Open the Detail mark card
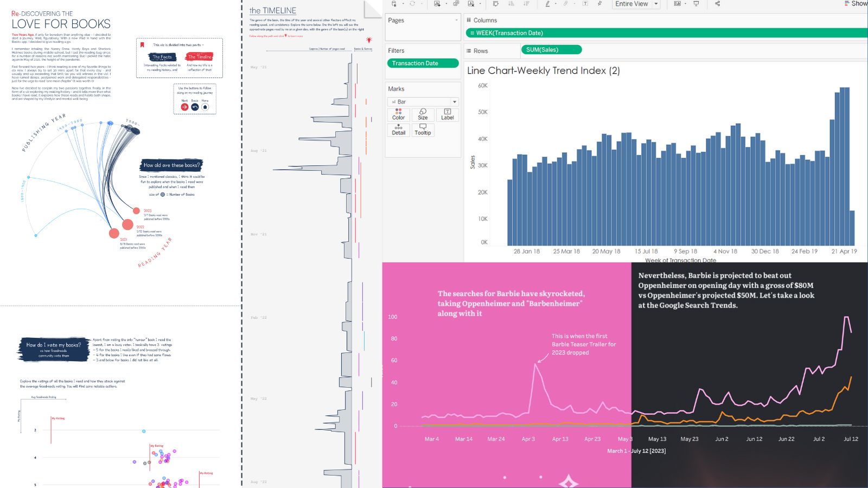Screen dimensions: 868x488 point(398,130)
